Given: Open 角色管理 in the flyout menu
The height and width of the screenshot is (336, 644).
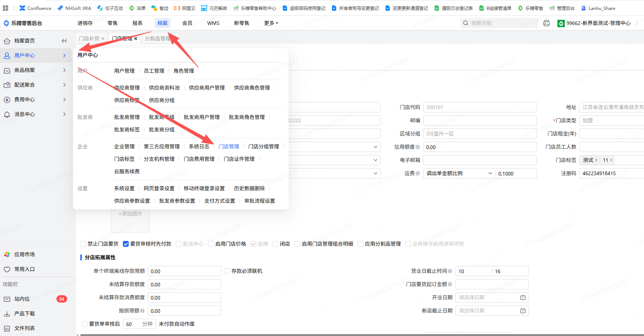Looking at the screenshot, I should coord(184,71).
